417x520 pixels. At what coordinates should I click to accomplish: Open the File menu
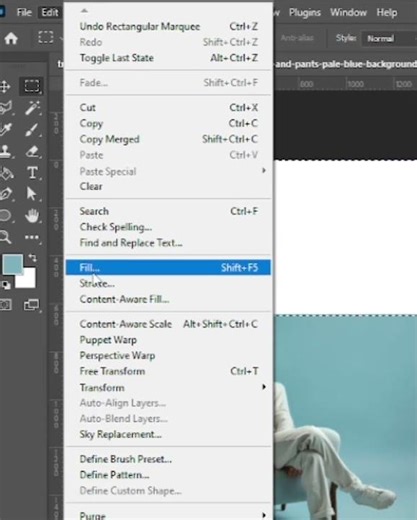pos(24,12)
